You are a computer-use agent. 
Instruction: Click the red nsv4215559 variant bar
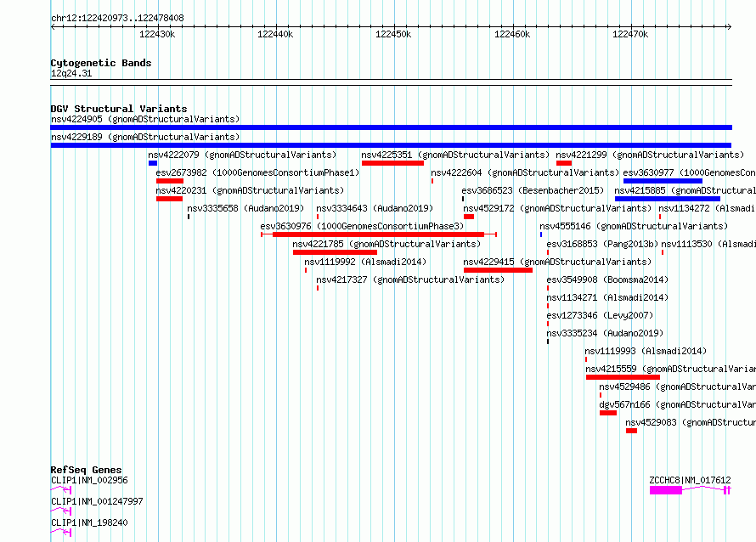click(x=623, y=377)
